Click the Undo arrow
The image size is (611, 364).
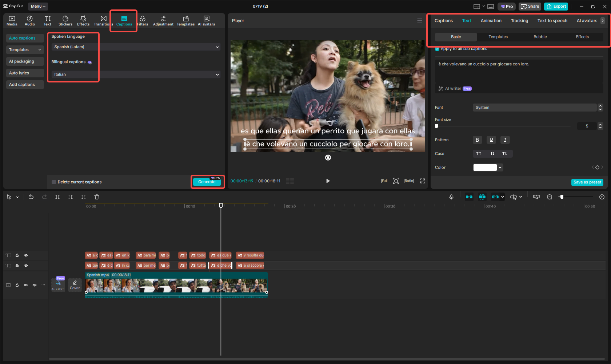[31, 197]
